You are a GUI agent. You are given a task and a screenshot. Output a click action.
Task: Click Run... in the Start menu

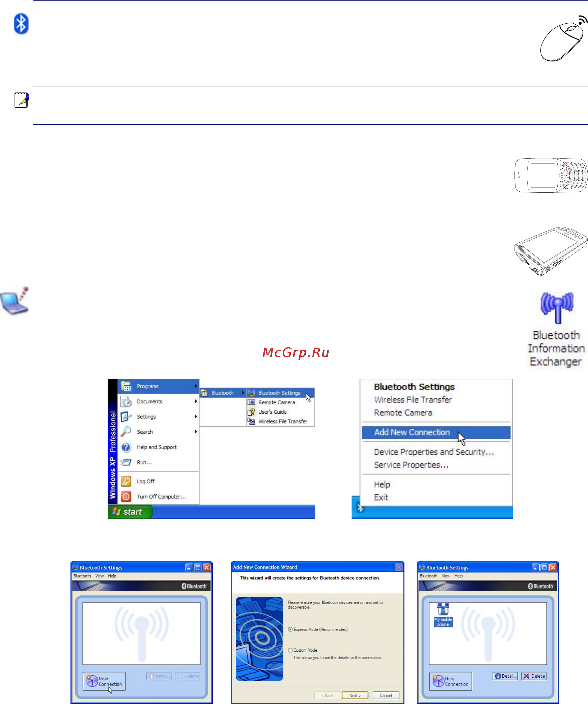[159, 462]
